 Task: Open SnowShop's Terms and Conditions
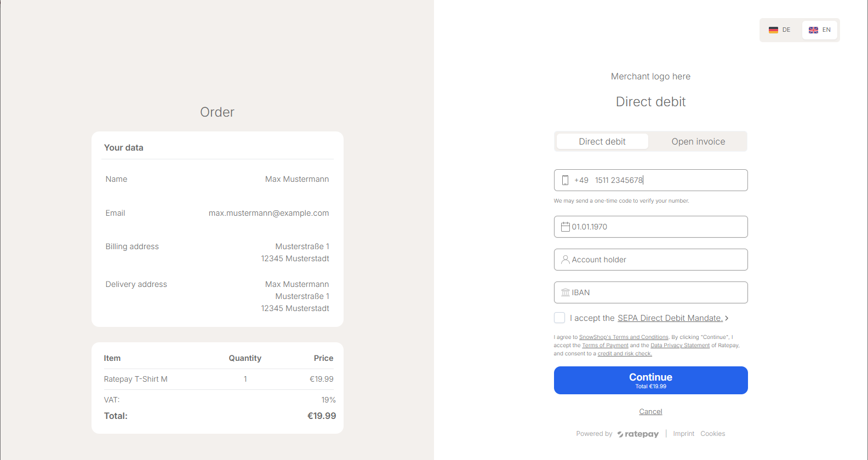(x=624, y=337)
